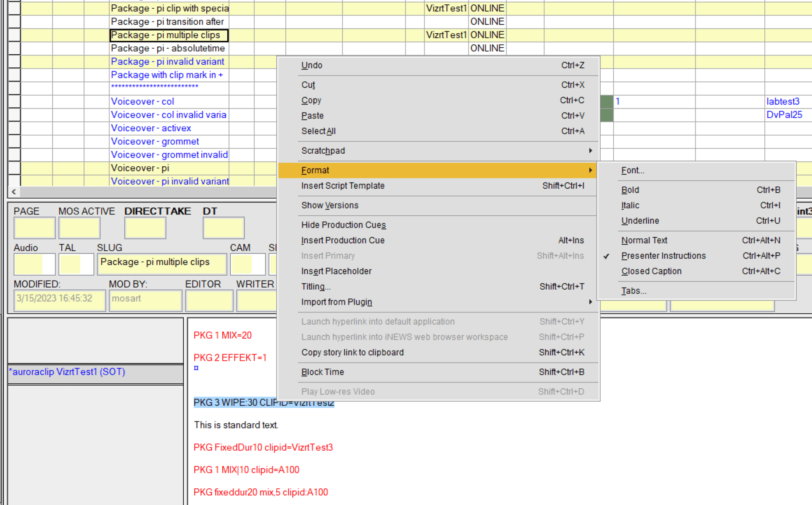Expand the Scratchpad submenu
This screenshot has width=812, height=505.
(323, 151)
